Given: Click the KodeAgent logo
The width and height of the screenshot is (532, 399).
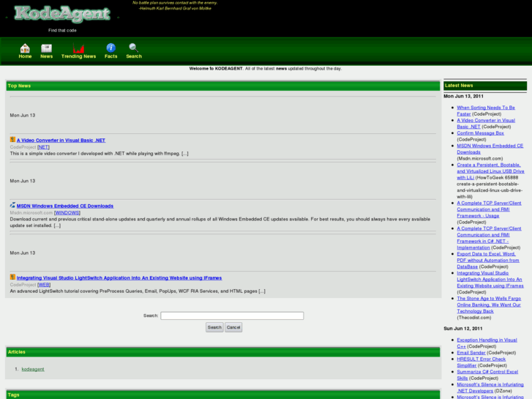Looking at the screenshot, I should (x=62, y=14).
